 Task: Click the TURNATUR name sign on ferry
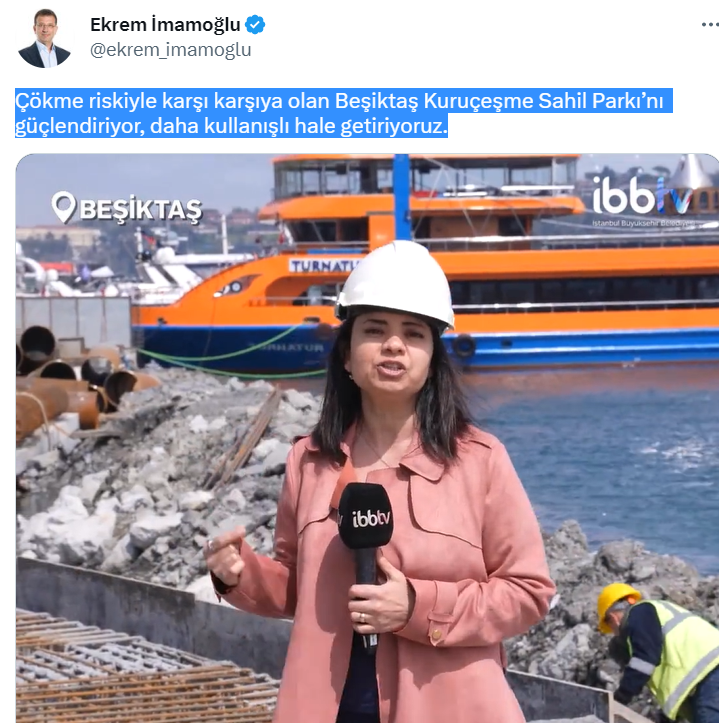click(x=324, y=265)
